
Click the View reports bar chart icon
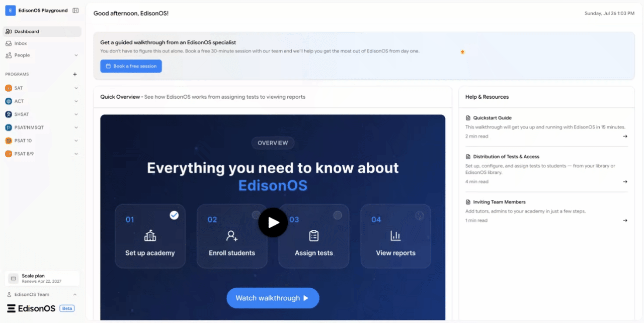395,235
